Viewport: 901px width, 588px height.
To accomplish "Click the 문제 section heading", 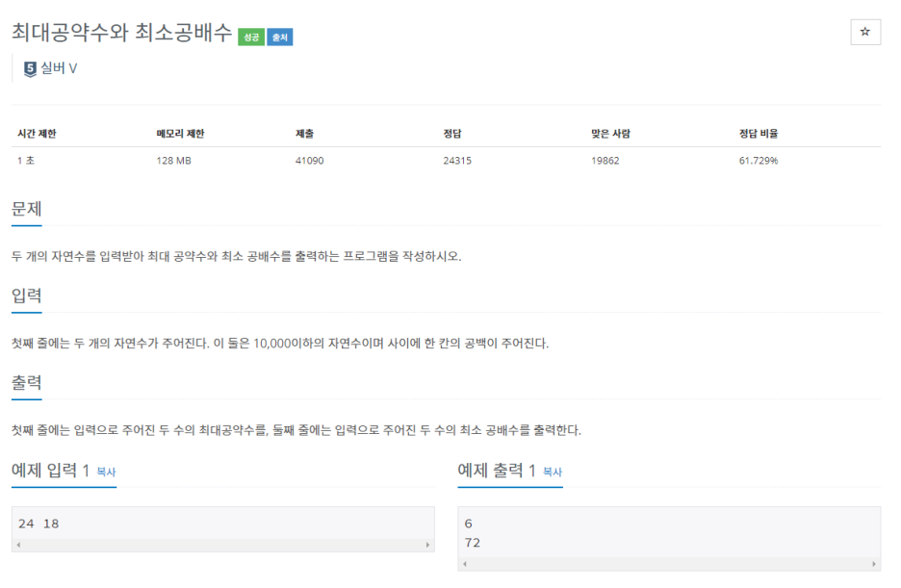I will 26,209.
